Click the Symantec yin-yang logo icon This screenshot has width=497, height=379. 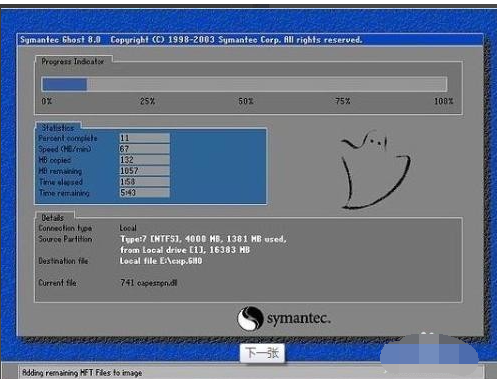click(x=250, y=318)
